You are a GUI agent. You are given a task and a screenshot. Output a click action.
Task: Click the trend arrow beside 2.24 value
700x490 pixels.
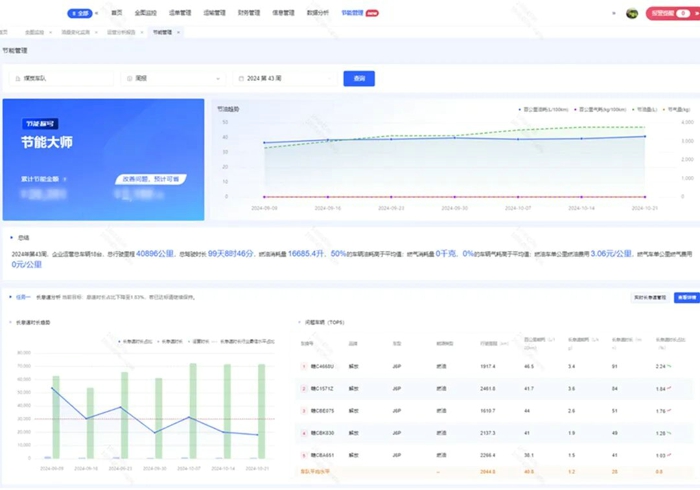tap(673, 367)
